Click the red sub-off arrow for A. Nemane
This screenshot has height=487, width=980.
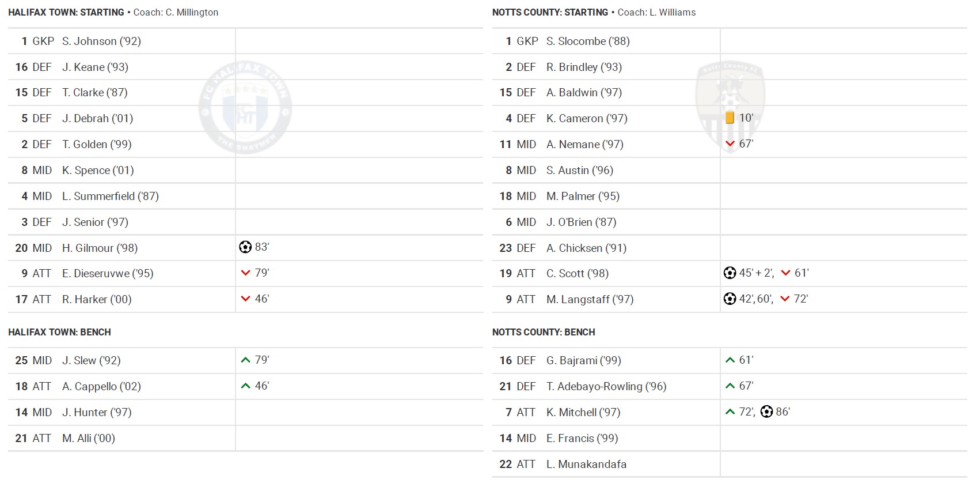[x=730, y=144]
